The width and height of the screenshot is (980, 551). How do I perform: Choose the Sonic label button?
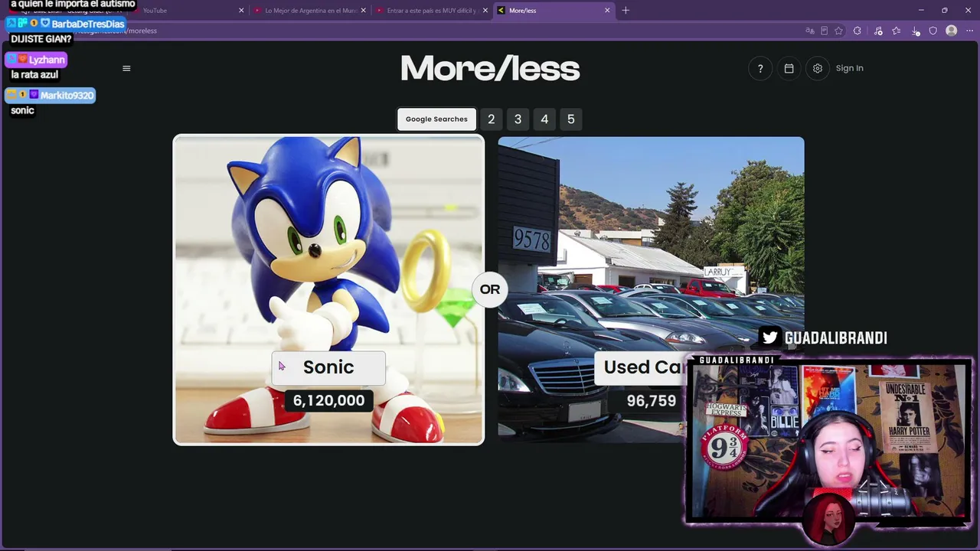click(x=328, y=367)
